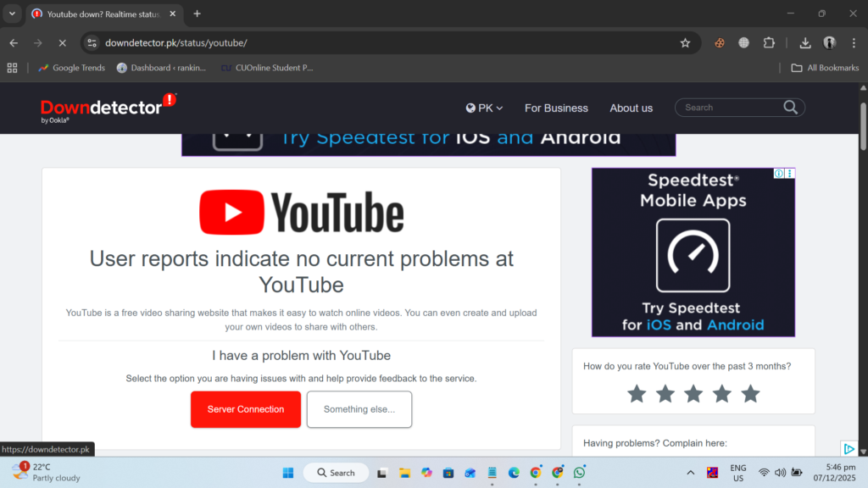Click the Something else button
The width and height of the screenshot is (868, 488).
[x=359, y=409]
